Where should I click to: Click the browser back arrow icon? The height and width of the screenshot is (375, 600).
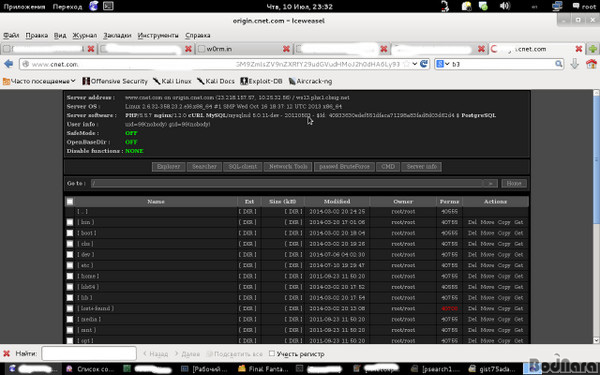(x=8, y=64)
